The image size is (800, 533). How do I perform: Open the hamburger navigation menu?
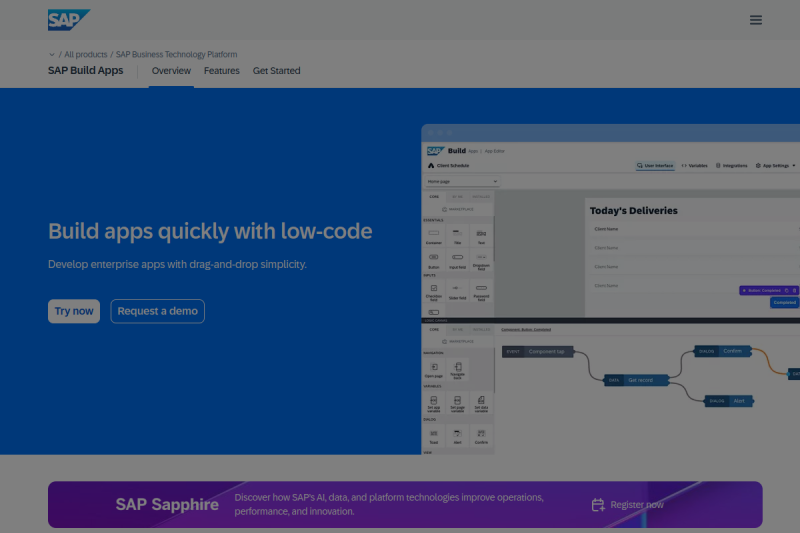(756, 20)
